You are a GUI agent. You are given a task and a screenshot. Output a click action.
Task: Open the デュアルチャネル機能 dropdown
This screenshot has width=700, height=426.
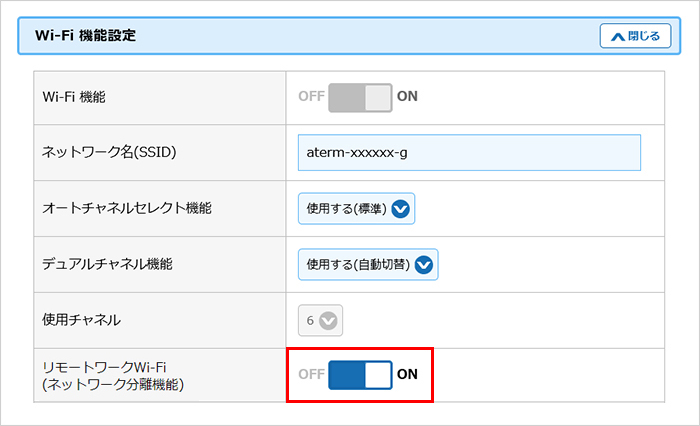click(368, 265)
